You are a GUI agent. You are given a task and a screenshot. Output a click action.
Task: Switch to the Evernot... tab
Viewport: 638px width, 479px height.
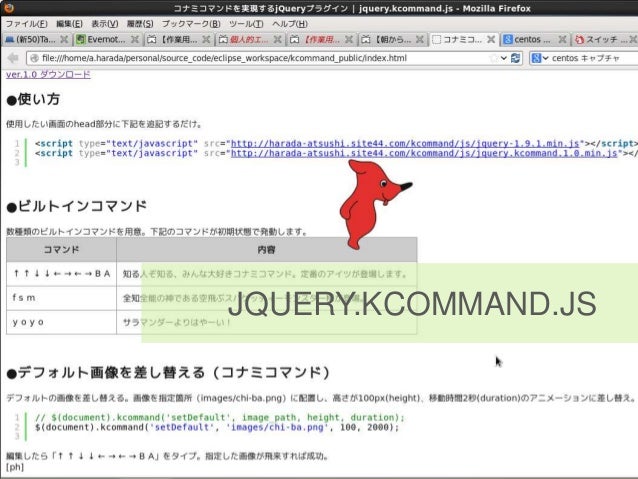pos(106,39)
